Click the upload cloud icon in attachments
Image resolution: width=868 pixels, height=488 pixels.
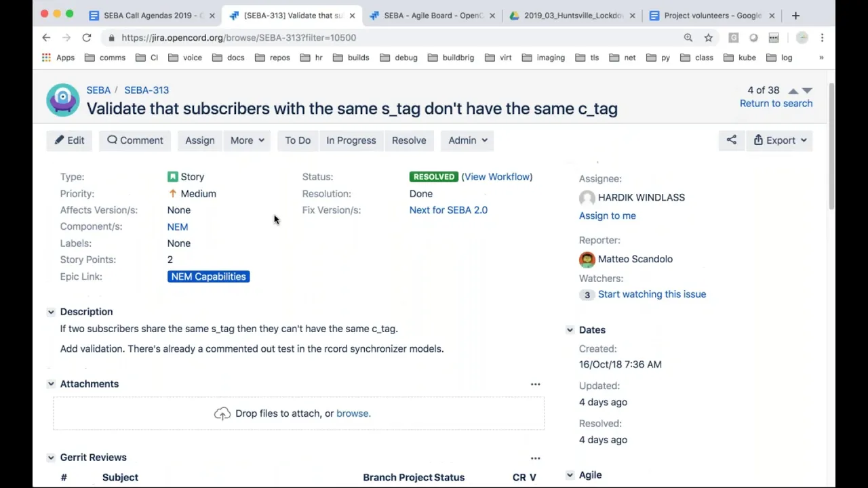222,413
